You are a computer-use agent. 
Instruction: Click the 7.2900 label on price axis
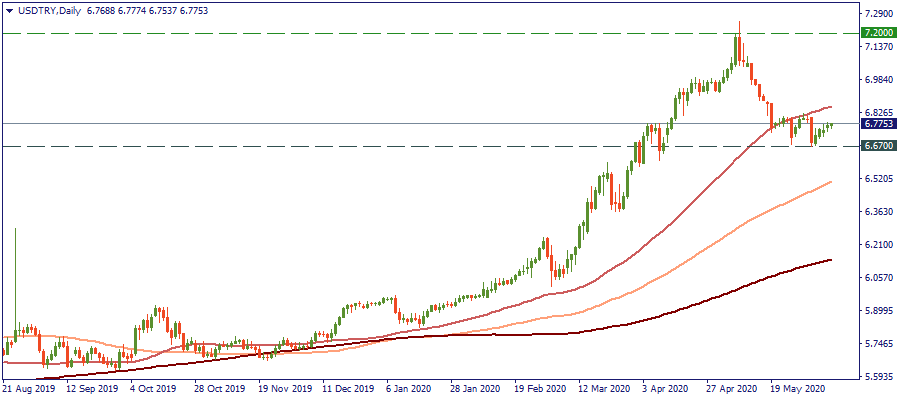click(877, 14)
